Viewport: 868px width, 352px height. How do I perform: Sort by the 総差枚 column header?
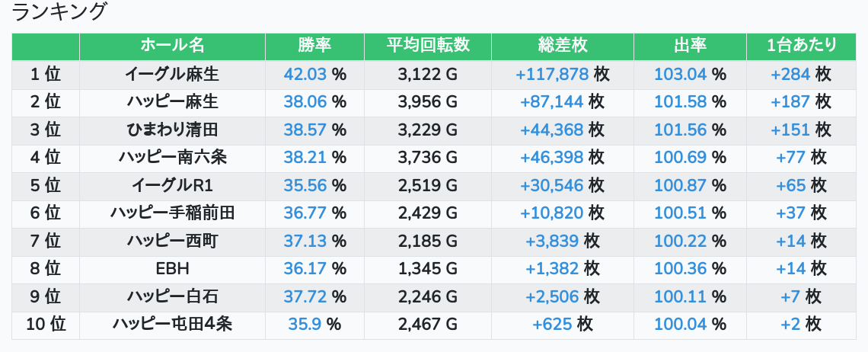click(x=562, y=46)
